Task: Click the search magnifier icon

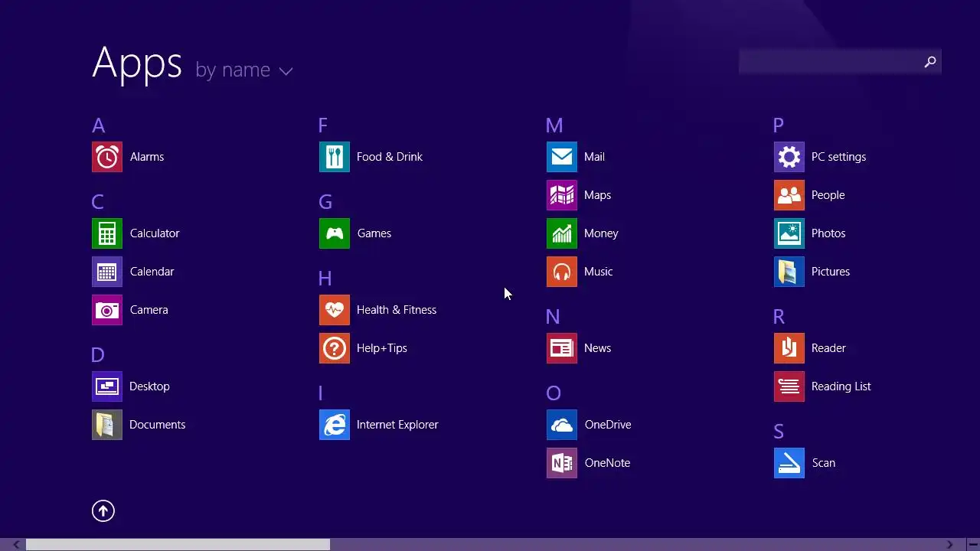Action: pyautogui.click(x=930, y=62)
